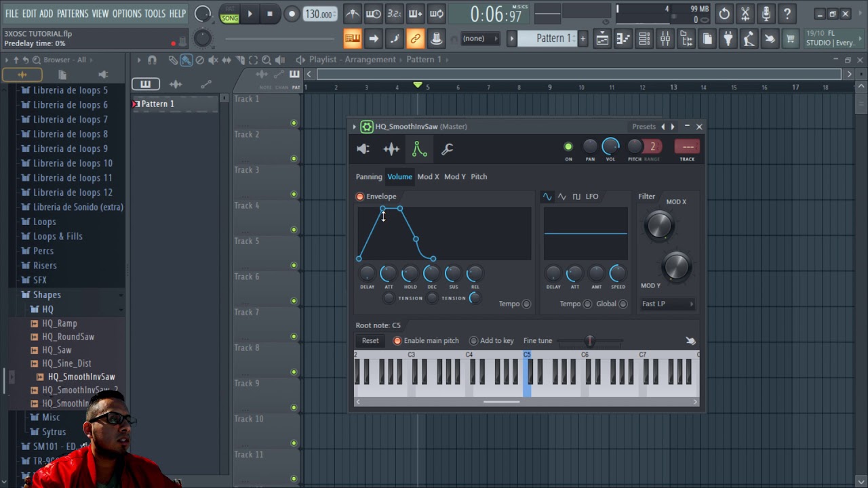Go to previous preset arrow

point(663,127)
